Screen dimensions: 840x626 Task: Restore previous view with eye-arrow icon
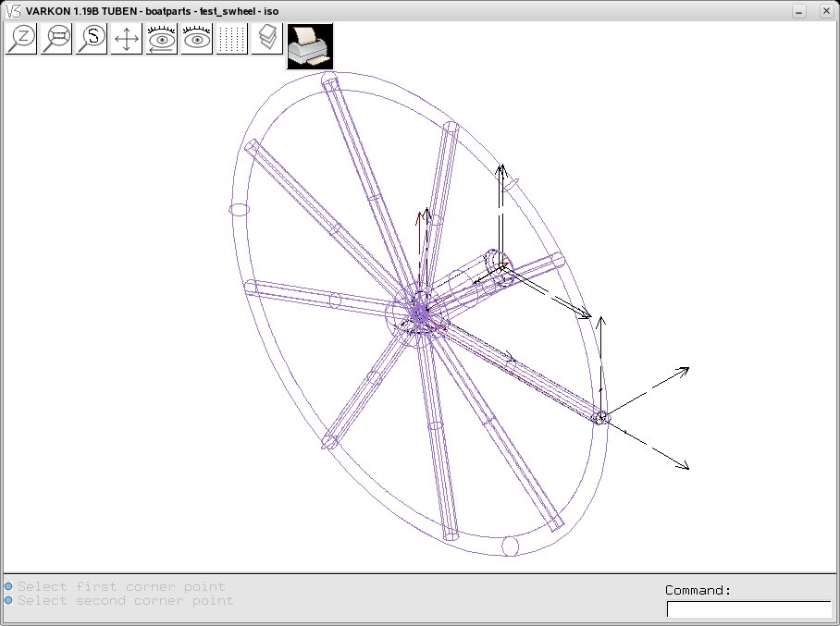click(162, 39)
